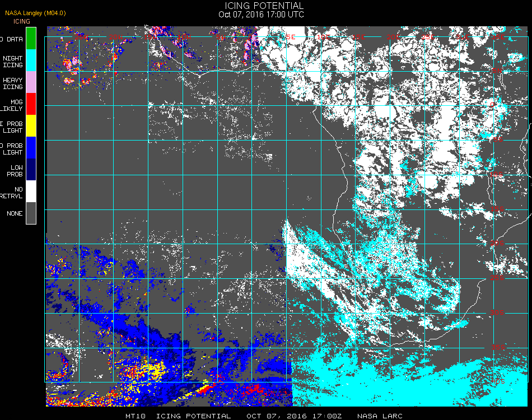Viewport: 532px width, 420px height.
Task: Click the 'MOG LIKELY' legend label text
Action: pos(12,105)
